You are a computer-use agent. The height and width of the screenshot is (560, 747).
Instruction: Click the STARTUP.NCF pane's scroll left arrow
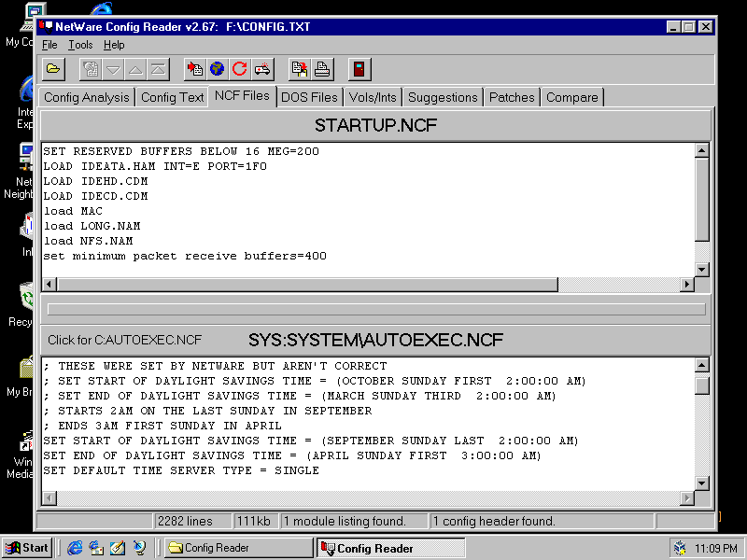(49, 285)
